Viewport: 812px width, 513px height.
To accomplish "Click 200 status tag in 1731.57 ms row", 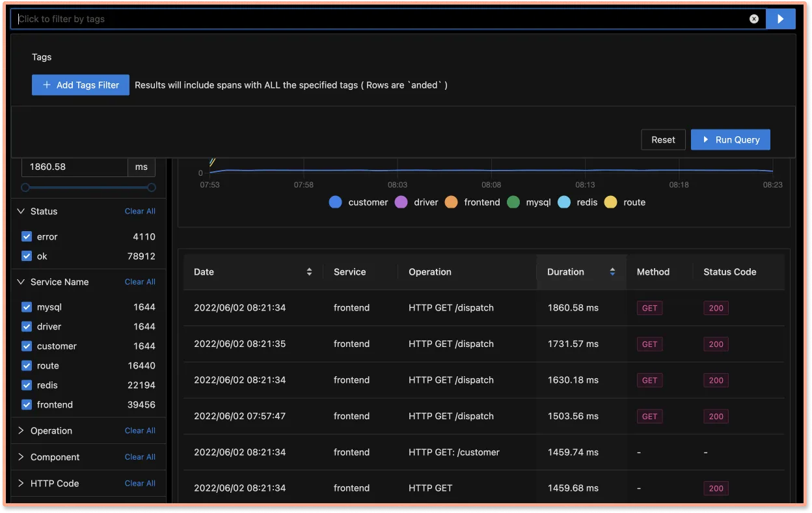I will pyautogui.click(x=716, y=344).
